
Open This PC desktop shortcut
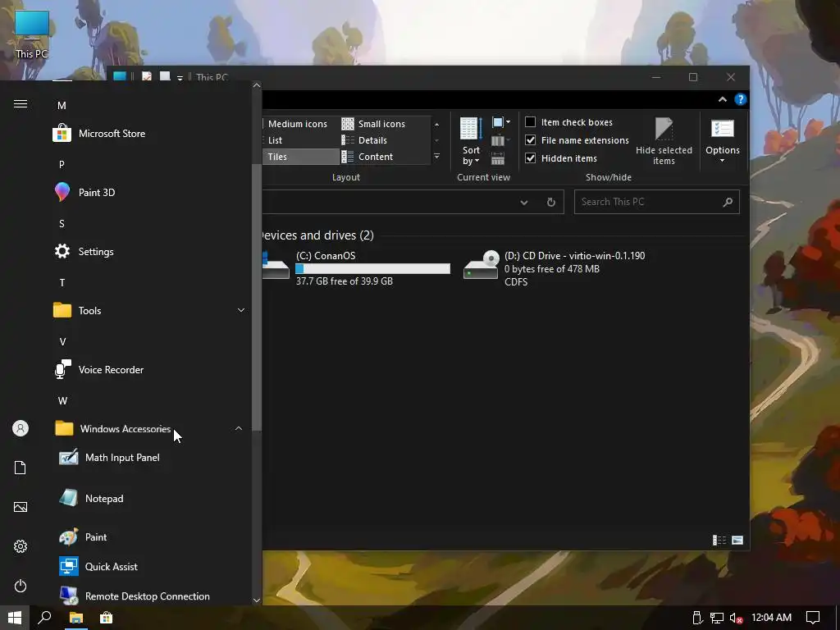click(x=32, y=34)
